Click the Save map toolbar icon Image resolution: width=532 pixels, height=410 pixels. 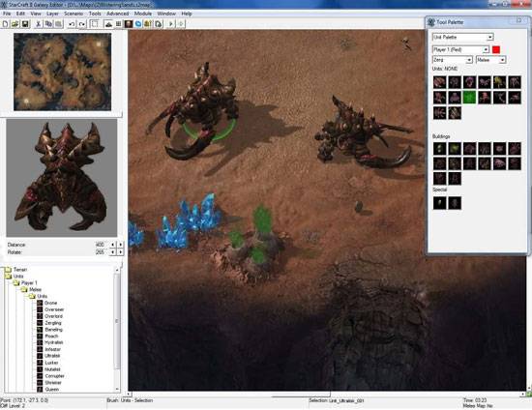[x=25, y=24]
